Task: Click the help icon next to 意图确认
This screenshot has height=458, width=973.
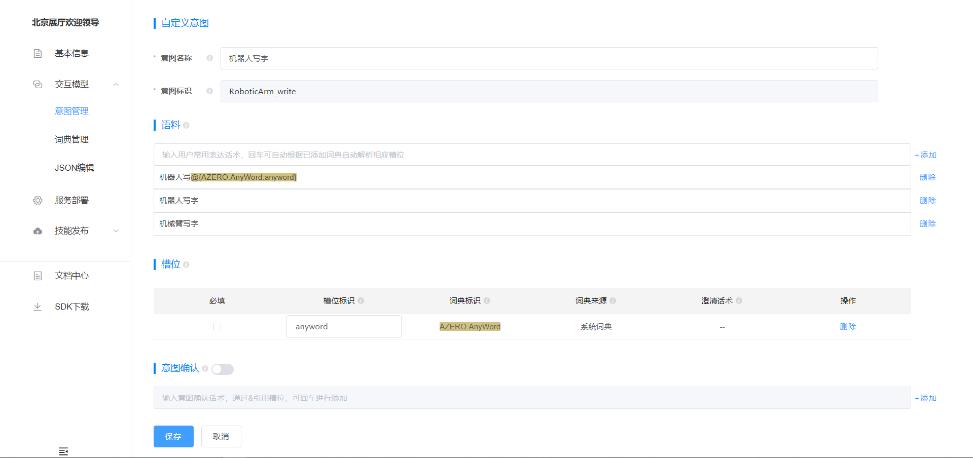Action: coord(205,369)
